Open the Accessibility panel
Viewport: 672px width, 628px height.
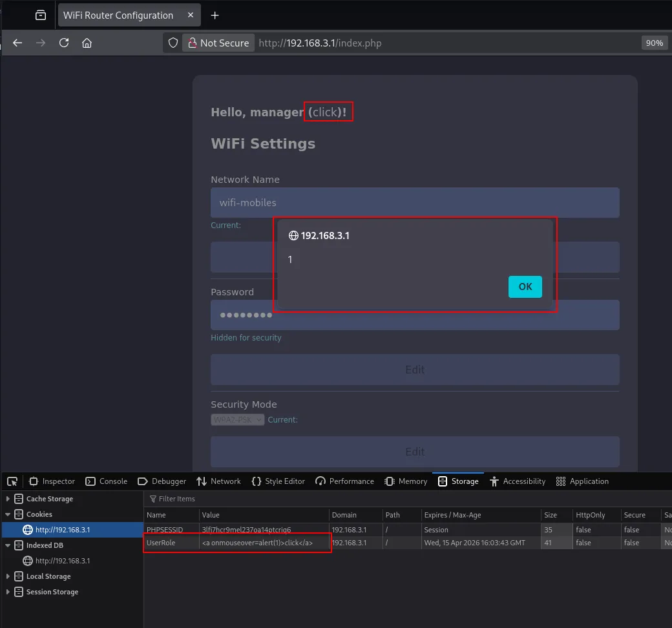coord(518,481)
